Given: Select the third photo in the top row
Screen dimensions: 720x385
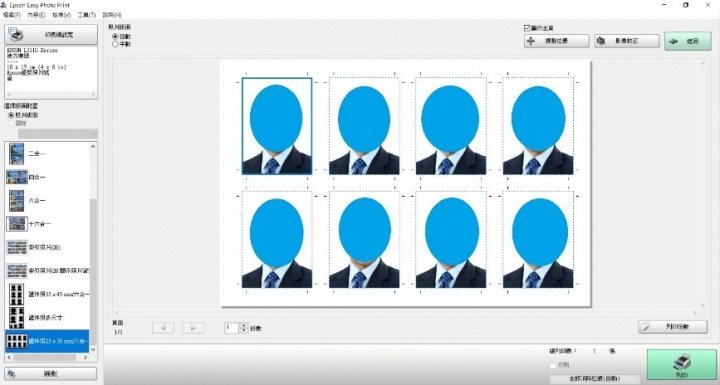Looking at the screenshot, I should point(451,126).
